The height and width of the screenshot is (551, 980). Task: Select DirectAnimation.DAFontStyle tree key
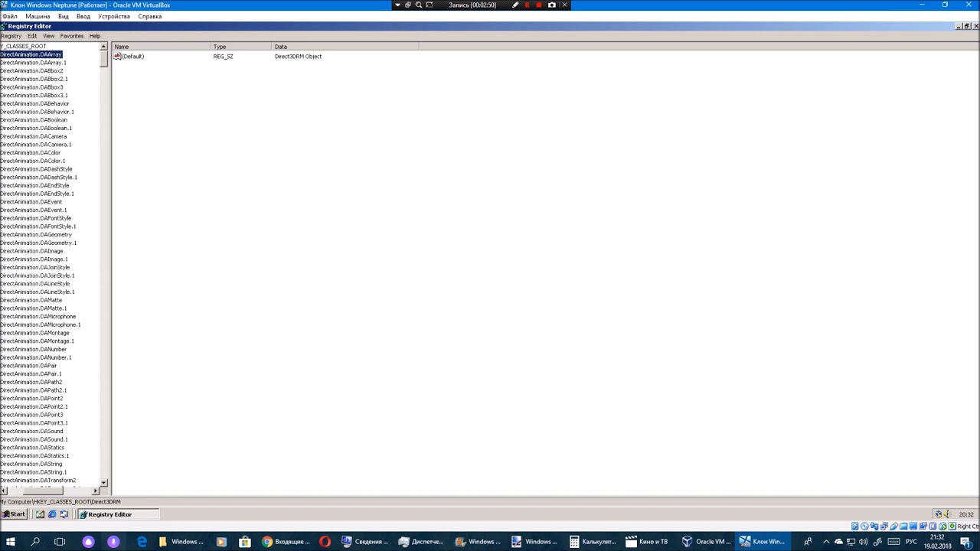click(x=35, y=219)
